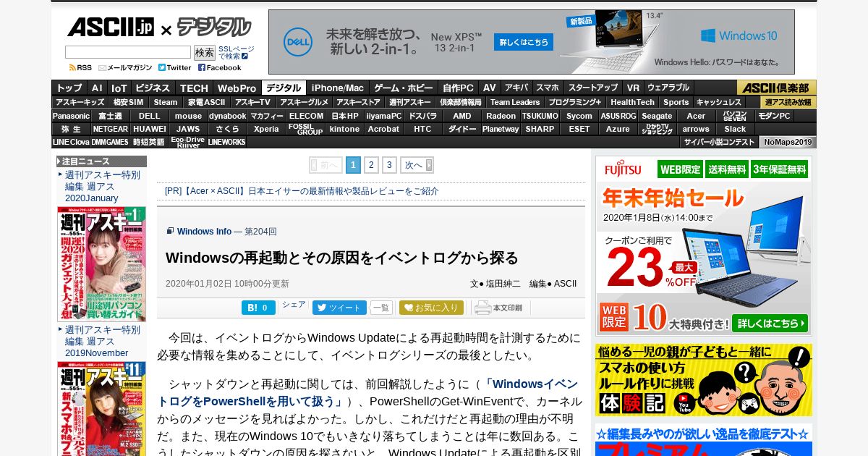
Task: Open the Windows Info series link
Action: coord(204,232)
